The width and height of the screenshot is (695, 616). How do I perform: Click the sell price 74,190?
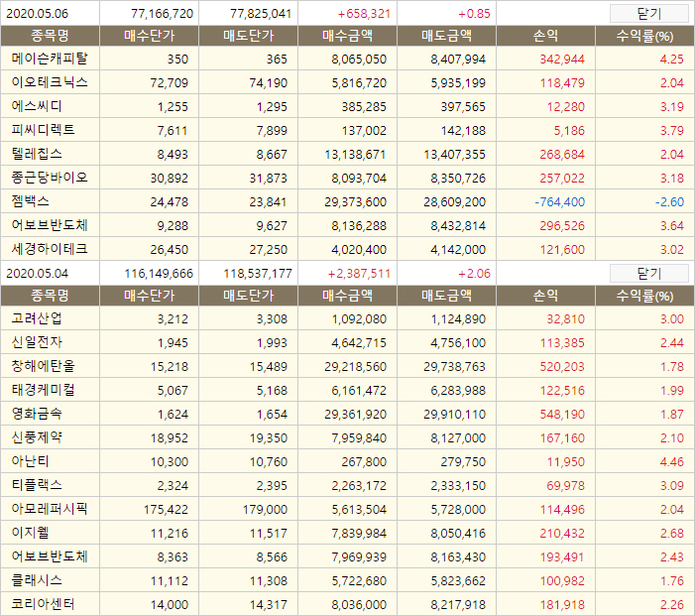[268, 83]
